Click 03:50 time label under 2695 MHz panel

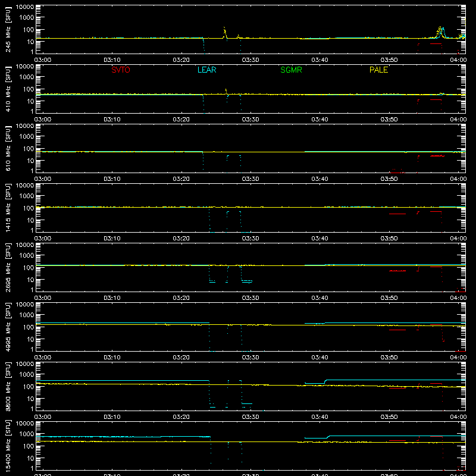click(x=389, y=298)
